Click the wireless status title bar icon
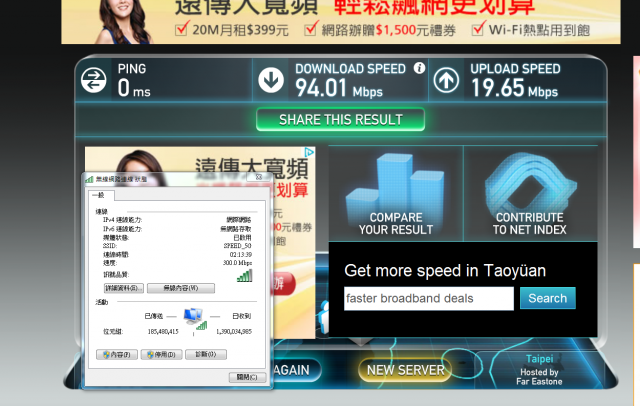The height and width of the screenshot is (406, 640). pyautogui.click(x=89, y=179)
